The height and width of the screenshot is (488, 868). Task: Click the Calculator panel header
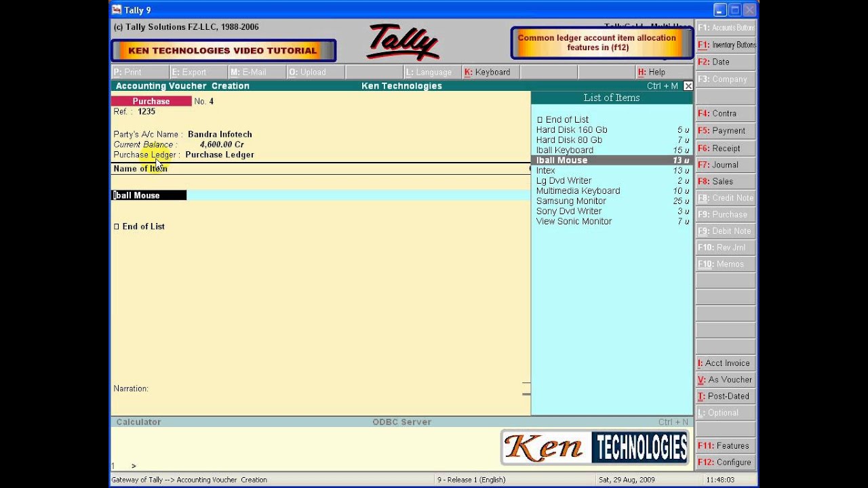(138, 422)
